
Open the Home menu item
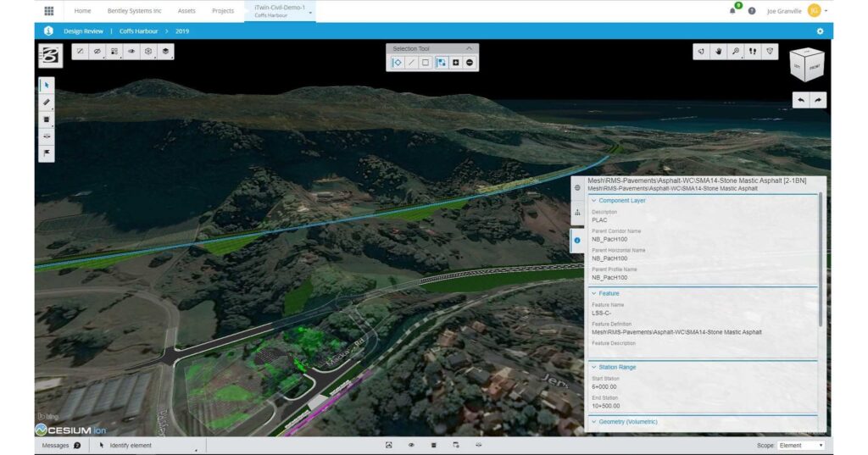(82, 10)
